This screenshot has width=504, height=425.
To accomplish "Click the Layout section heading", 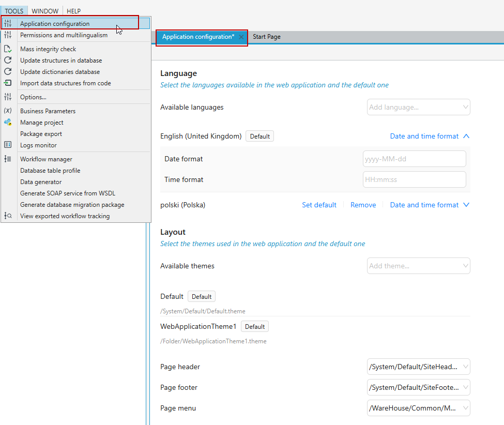I will pyautogui.click(x=173, y=232).
